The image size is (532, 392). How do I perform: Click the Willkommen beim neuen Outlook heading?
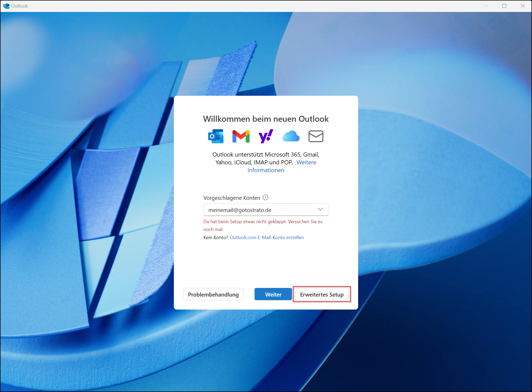266,119
